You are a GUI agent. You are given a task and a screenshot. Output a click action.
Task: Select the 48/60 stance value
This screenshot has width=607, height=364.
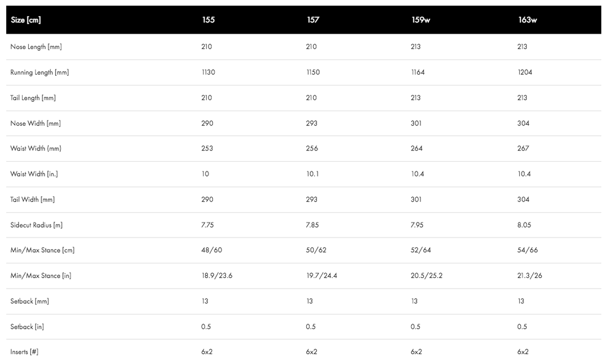[211, 250]
